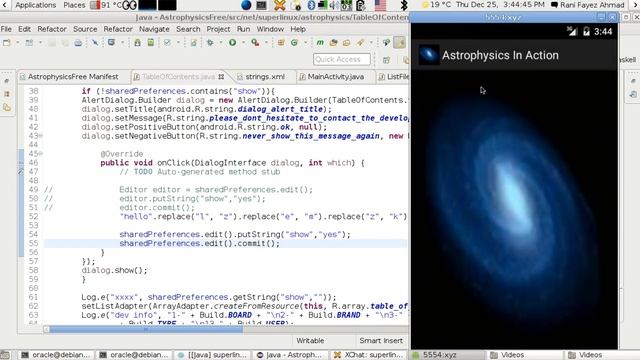Screen dimensions: 640x360
Task: Click the Open Type toolbar icon
Action: [333, 42]
